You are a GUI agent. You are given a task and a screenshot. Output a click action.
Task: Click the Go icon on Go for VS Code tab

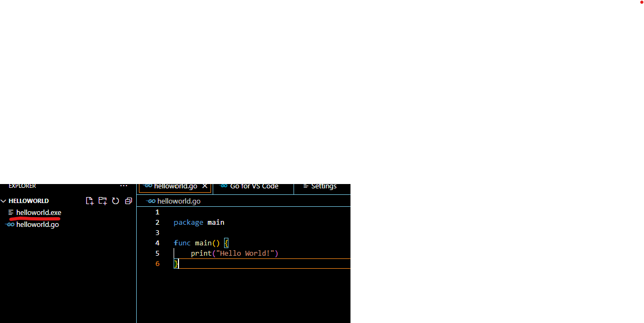224,186
